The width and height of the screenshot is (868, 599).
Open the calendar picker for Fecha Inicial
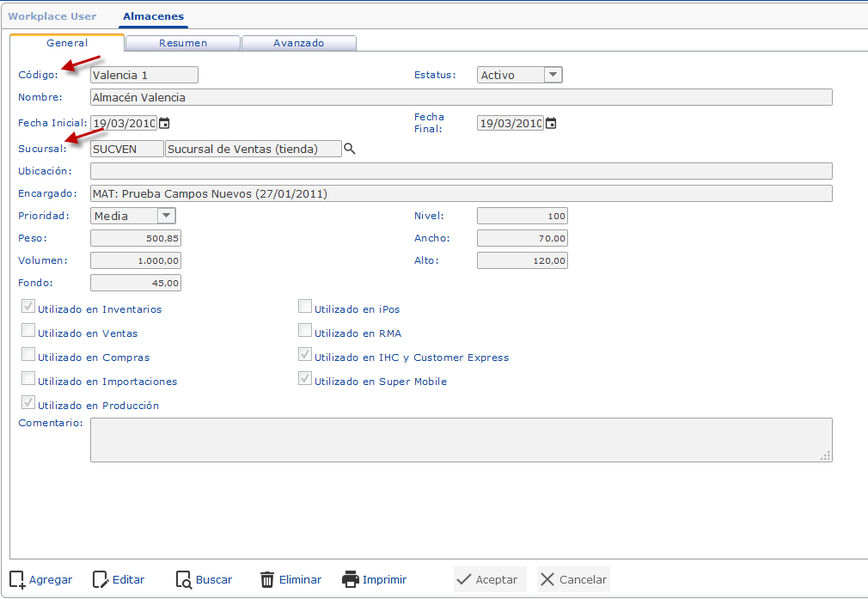coord(163,123)
